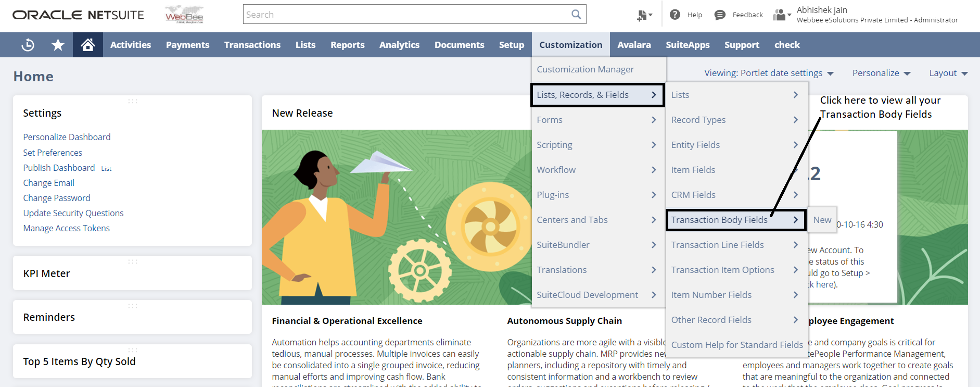
Task: Click the Change Password link
Action: 57,198
